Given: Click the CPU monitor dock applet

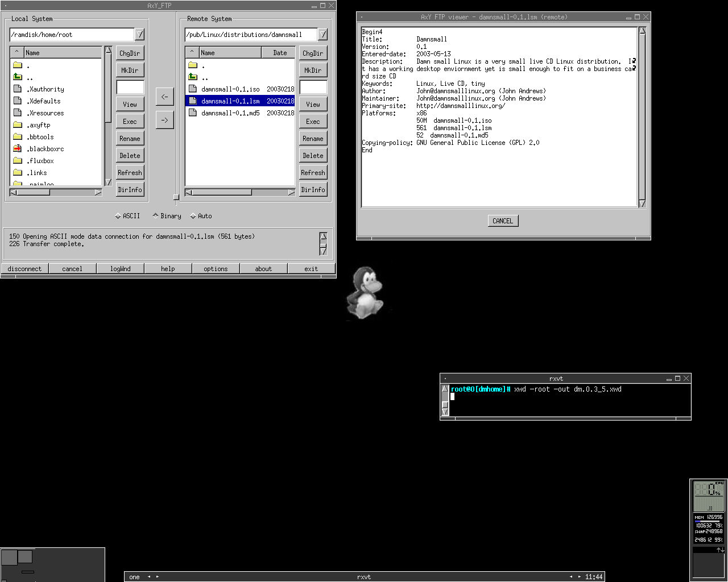Looking at the screenshot, I should point(709,496).
